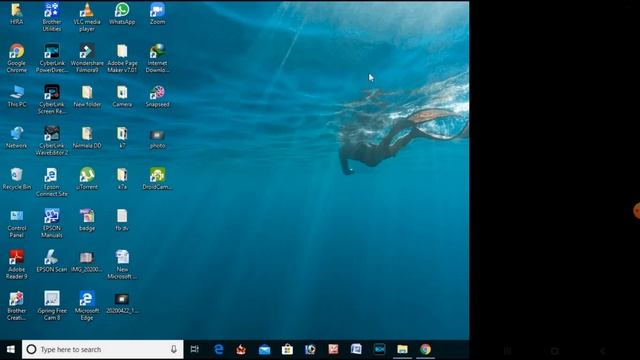Select the Snapseed desktop shortcut
The height and width of the screenshot is (360, 640).
click(x=157, y=96)
